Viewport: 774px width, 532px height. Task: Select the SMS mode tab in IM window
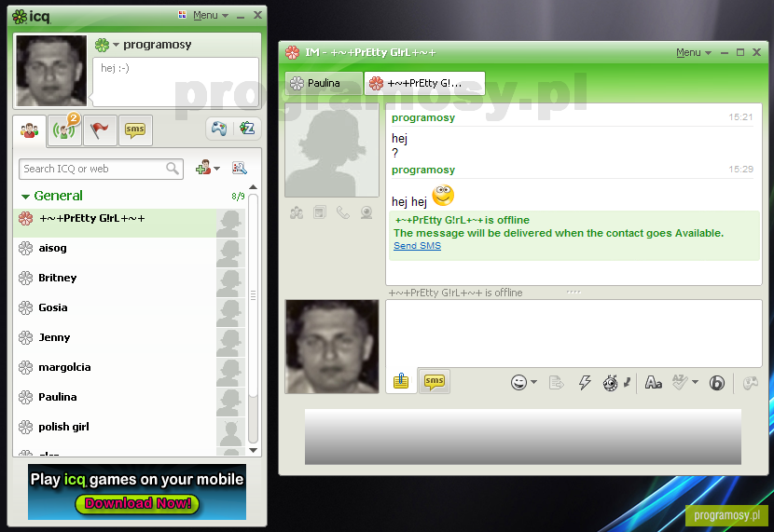[434, 381]
